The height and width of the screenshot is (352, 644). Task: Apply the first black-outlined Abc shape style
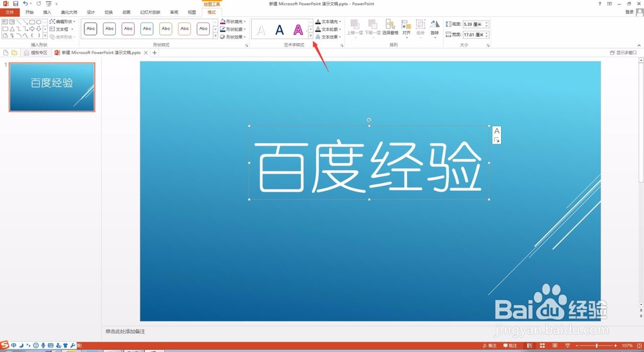point(91,29)
